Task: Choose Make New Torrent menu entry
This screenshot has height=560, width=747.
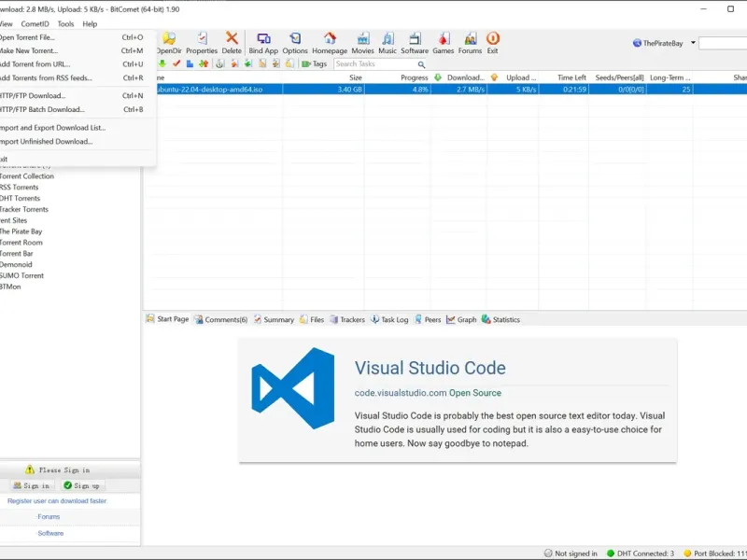Action: tap(72, 50)
